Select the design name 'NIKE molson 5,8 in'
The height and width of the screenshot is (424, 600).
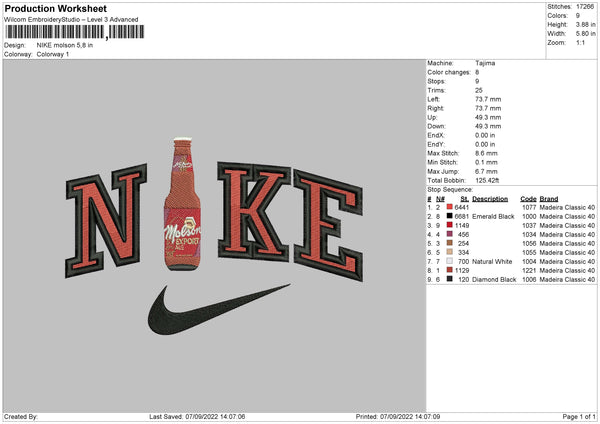(65, 45)
